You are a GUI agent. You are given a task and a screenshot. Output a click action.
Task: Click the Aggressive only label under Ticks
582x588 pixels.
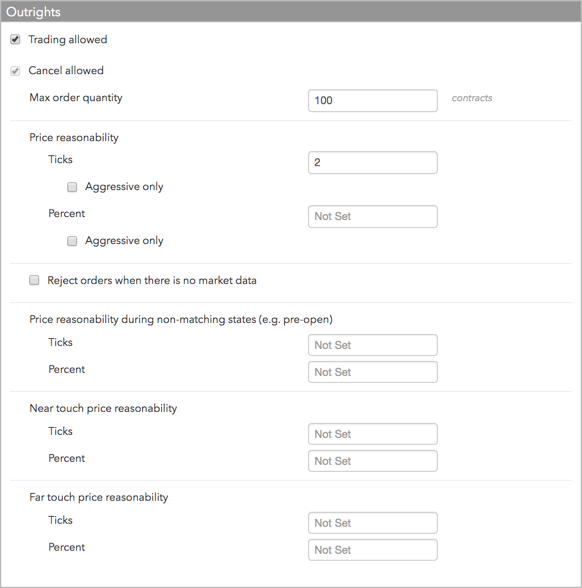pos(124,187)
